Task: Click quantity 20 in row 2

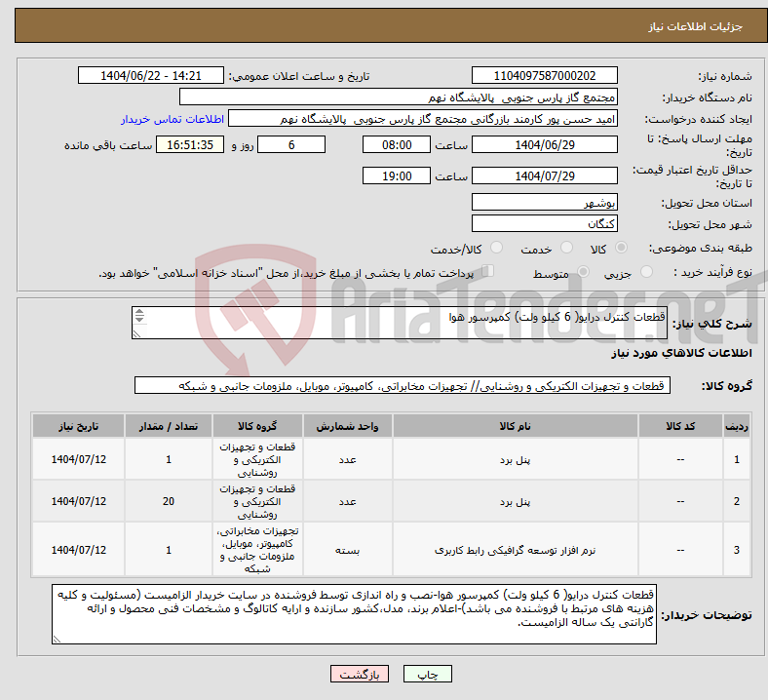Action: click(x=169, y=502)
